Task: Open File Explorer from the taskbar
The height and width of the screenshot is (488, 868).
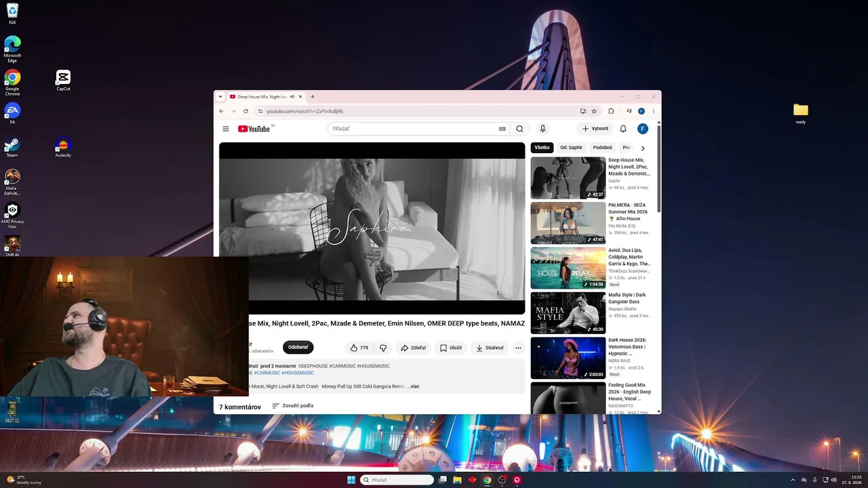Action: (458, 480)
